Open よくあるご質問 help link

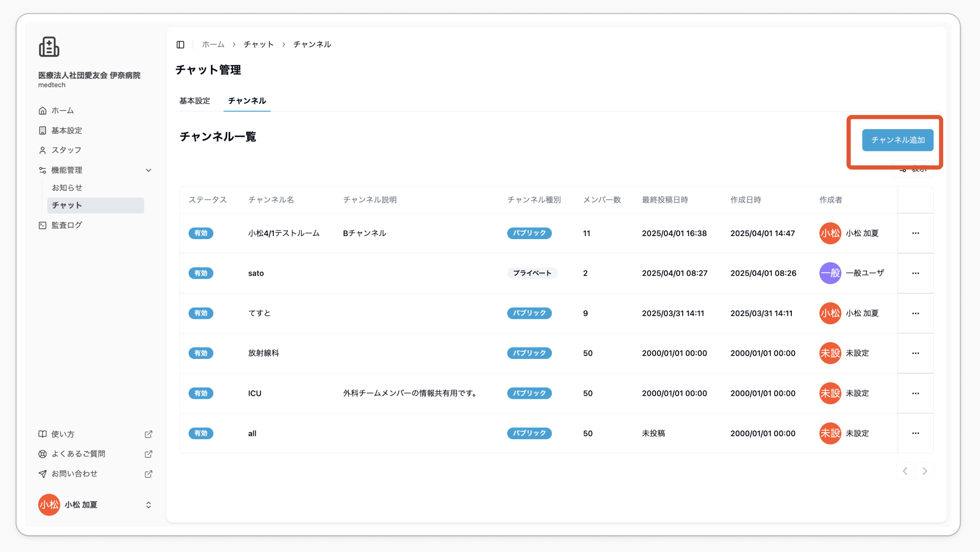[x=95, y=454]
